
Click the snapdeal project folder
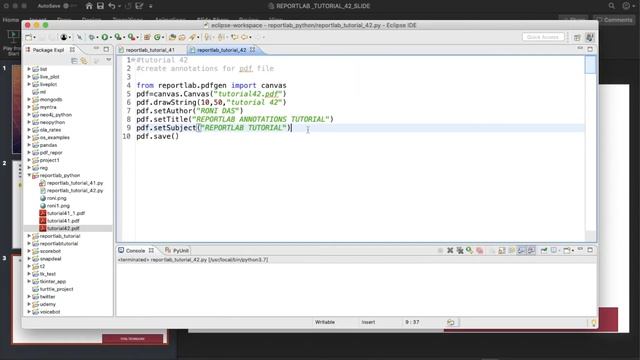click(x=50, y=259)
